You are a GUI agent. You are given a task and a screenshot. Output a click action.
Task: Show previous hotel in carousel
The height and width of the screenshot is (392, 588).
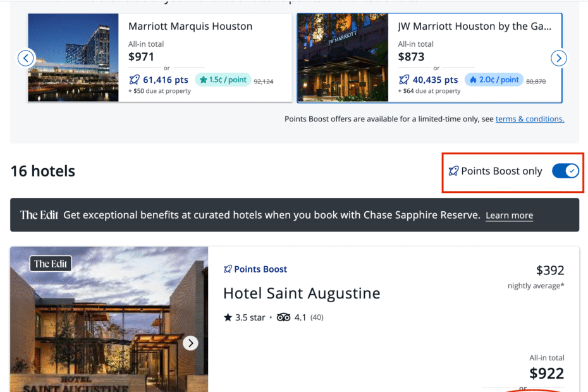(26, 58)
